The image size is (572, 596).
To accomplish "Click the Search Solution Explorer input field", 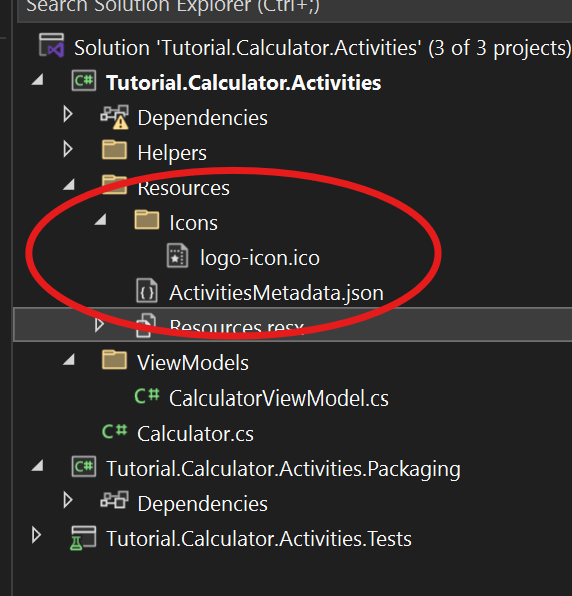I will [295, 8].
